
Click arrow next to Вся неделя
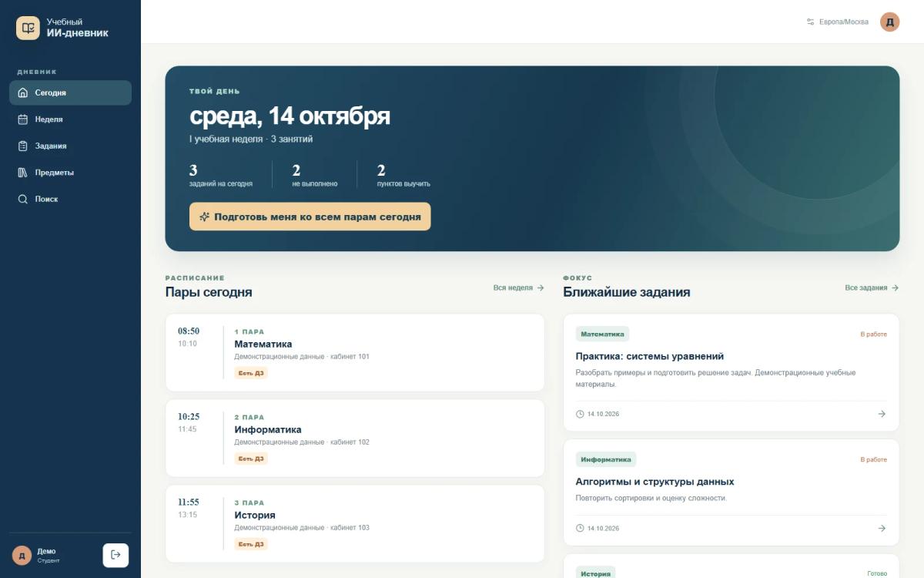coord(541,287)
